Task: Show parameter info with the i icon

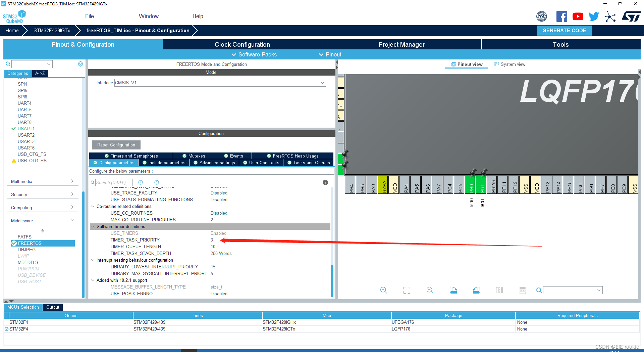Action: click(325, 182)
